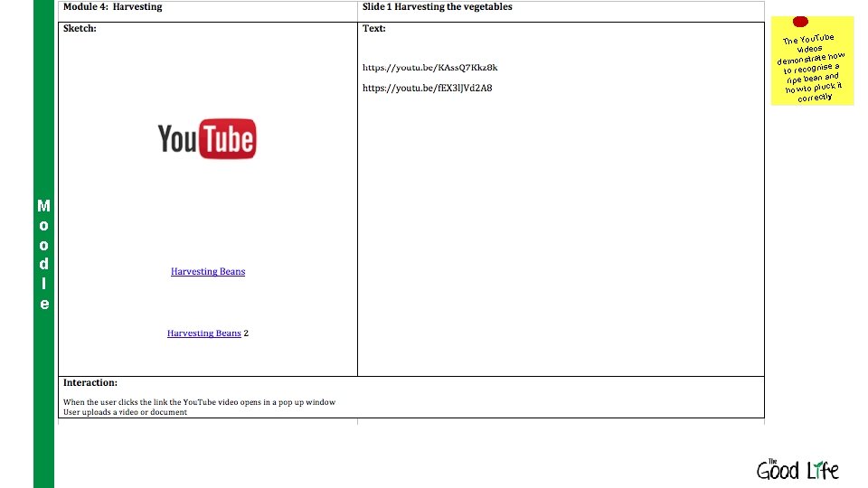Click the vertical Moodle label on the green bar

click(43, 255)
